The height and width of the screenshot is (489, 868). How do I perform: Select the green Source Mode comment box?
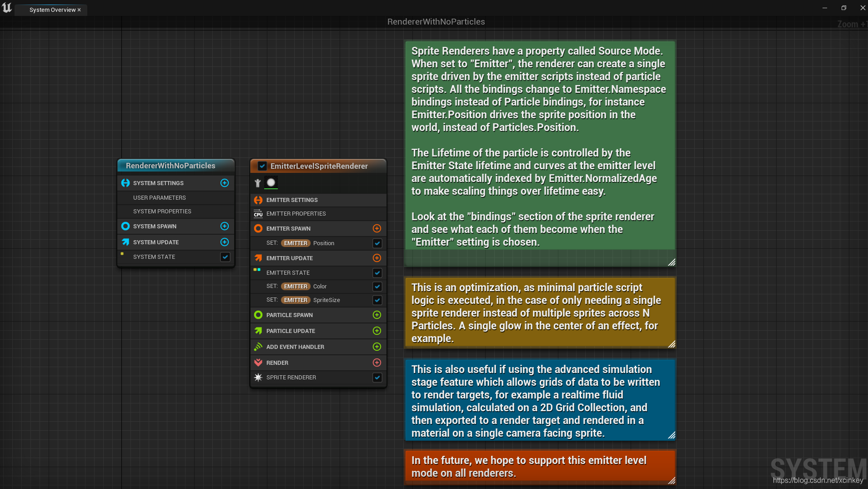(x=540, y=153)
